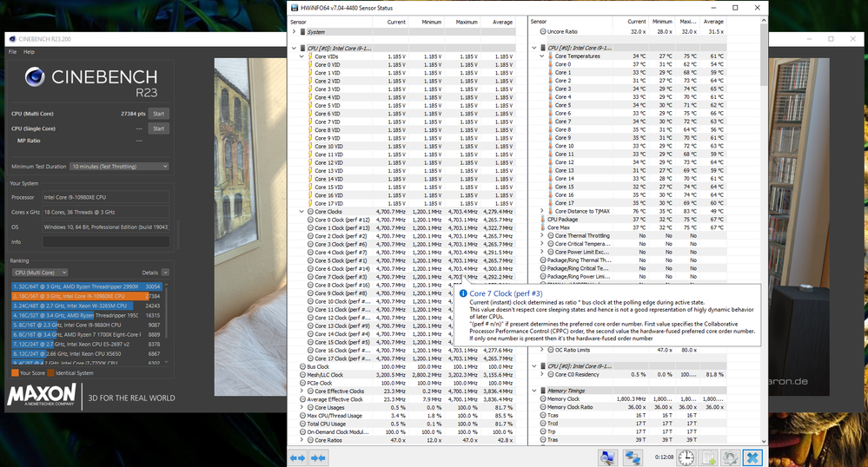Viewport: 868px width, 467px height.
Task: Click the info icon in the tooltip
Action: point(463,293)
